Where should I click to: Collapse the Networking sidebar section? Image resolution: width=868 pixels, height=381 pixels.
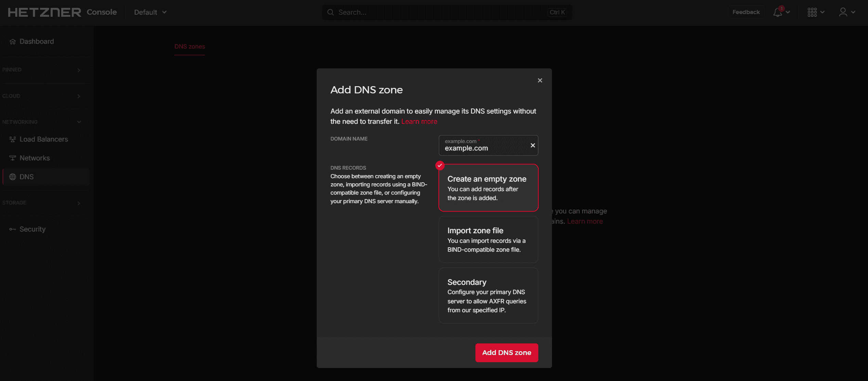[79, 122]
